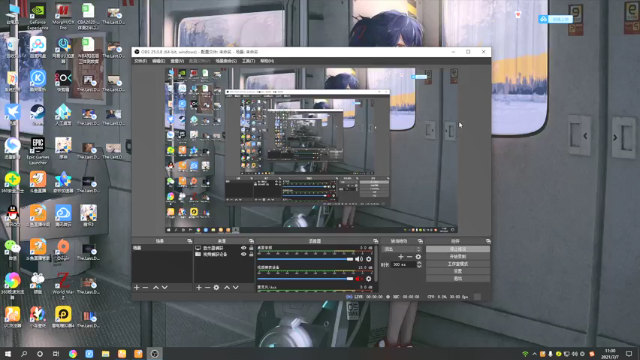Open the File menu in OBS
Image resolution: width=640 pixels, height=360 pixels.
pyautogui.click(x=140, y=61)
